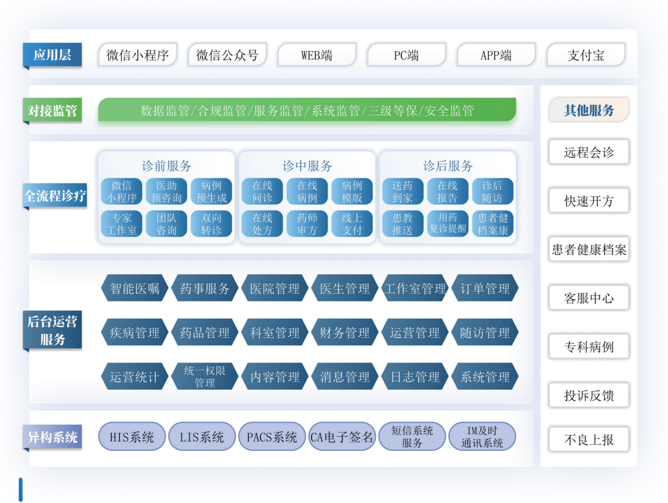Open 医助预咨询 under 诊前服务
The width and height of the screenshot is (668, 503).
pyautogui.click(x=165, y=192)
